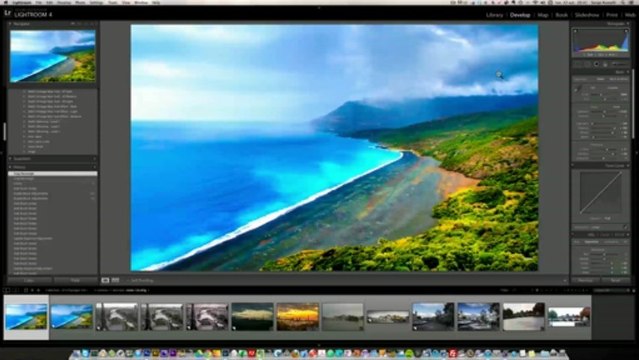
Task: Select the Graduated Filter tool
Action: coord(605,64)
